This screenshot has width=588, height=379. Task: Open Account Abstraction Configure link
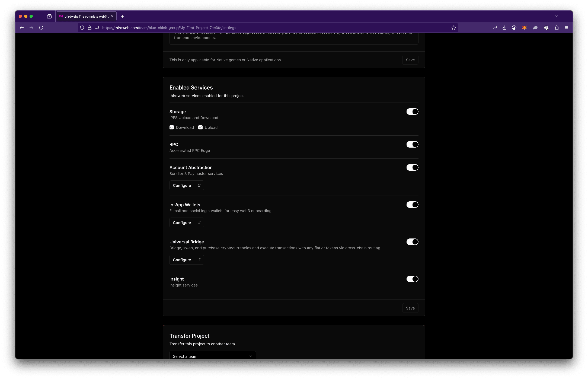[187, 186]
